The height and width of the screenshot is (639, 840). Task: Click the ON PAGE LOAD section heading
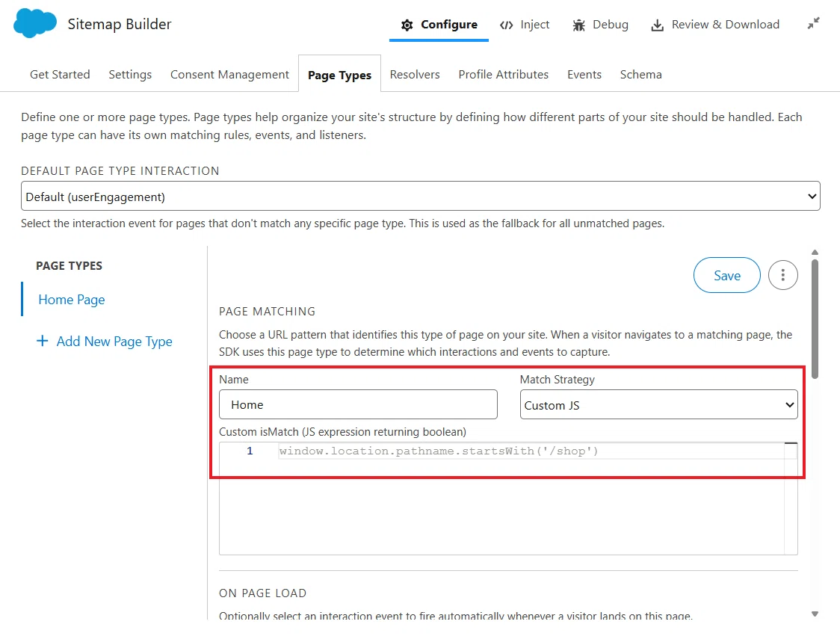262,593
